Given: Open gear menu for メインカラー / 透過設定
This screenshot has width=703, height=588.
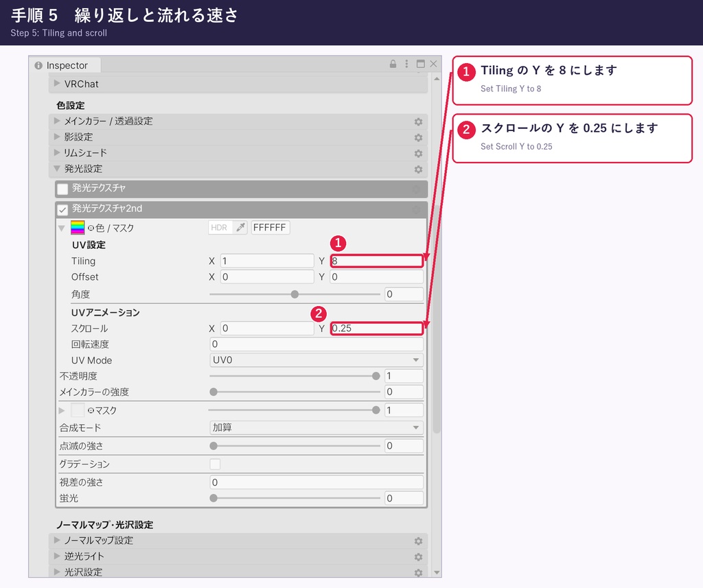Looking at the screenshot, I should point(418,121).
